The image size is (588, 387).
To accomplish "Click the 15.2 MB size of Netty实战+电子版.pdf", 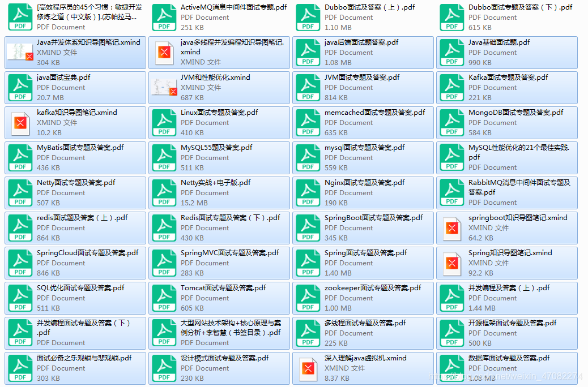I will point(194,203).
